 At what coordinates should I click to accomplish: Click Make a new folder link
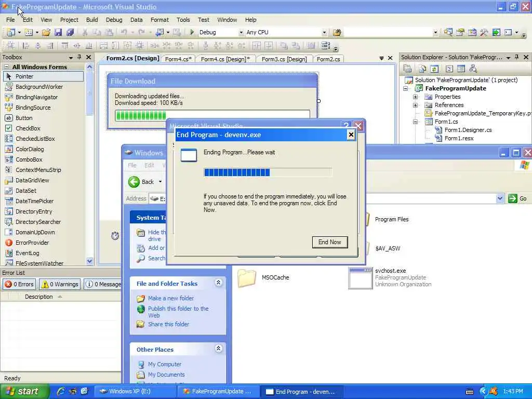click(170, 298)
